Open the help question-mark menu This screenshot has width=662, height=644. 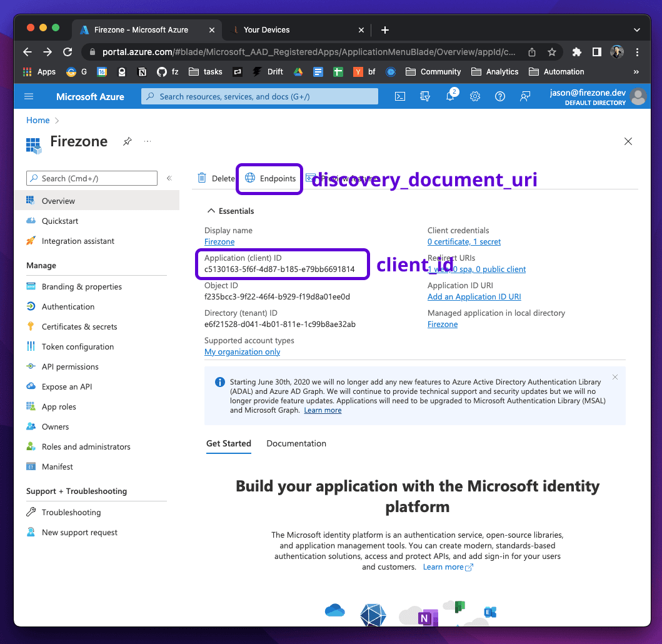500,96
